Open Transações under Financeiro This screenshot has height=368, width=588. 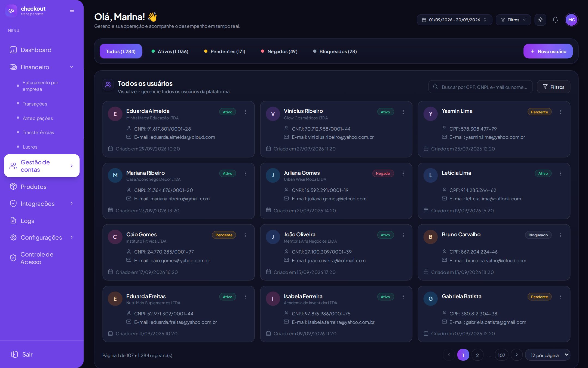[x=35, y=104]
